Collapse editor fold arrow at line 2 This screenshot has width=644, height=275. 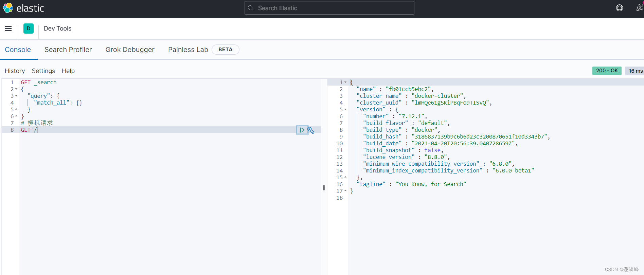pyautogui.click(x=16, y=89)
